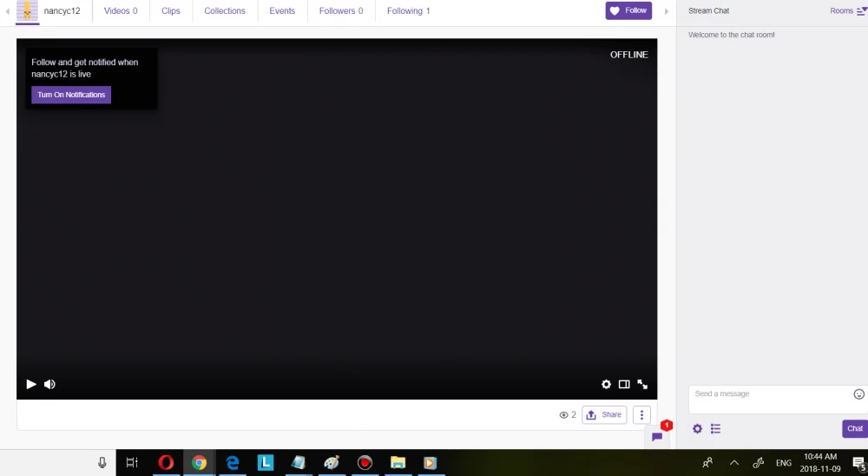The image size is (868, 476).
Task: Open the chat emote picker
Action: [x=858, y=394]
